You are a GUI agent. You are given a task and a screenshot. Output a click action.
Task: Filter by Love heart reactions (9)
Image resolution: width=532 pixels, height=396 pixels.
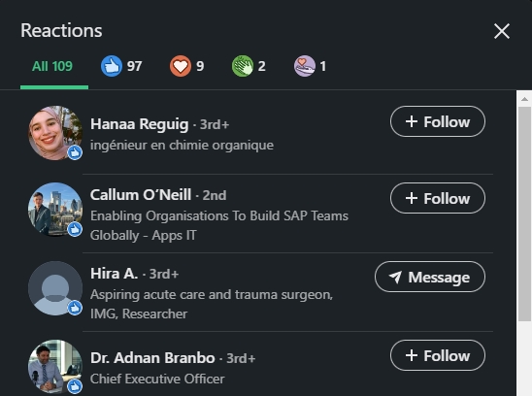187,66
